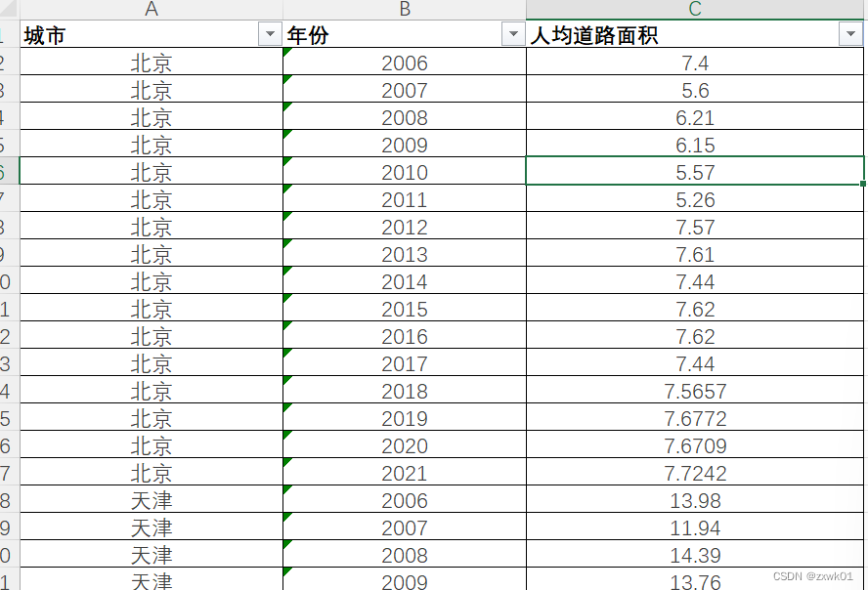Image resolution: width=868 pixels, height=590 pixels.
Task: Select the cell with value 5.6
Action: [695, 89]
